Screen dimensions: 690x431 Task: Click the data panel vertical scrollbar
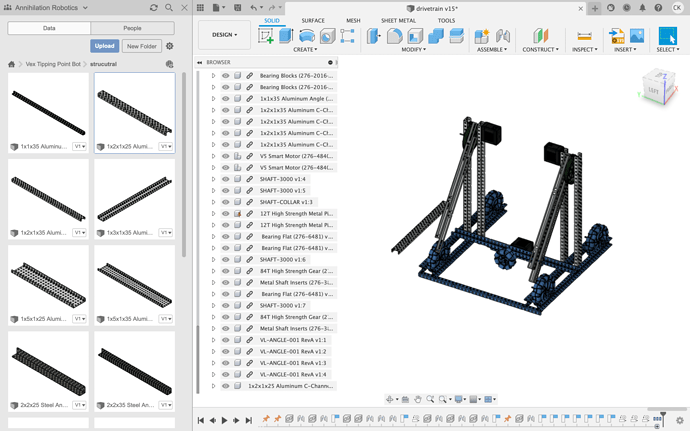[x=184, y=165]
